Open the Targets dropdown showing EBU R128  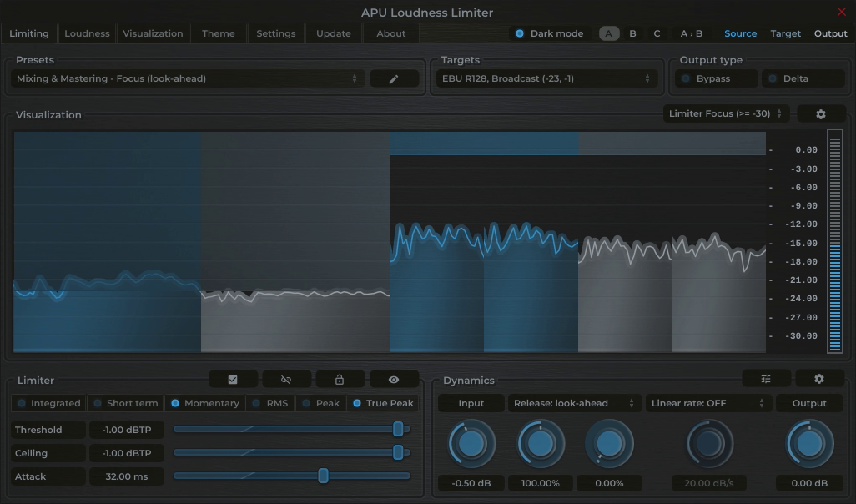click(x=546, y=78)
